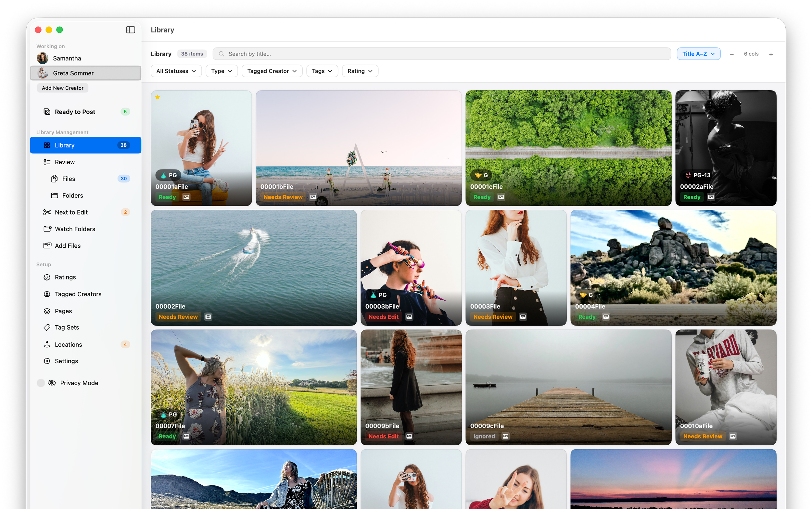Image resolution: width=812 pixels, height=509 pixels.
Task: Click the Ratings badge icon
Action: [47, 278]
